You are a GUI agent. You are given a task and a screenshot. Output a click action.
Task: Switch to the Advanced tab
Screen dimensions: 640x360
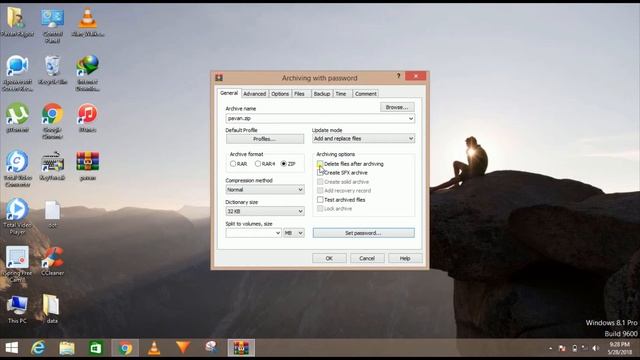[x=255, y=94]
